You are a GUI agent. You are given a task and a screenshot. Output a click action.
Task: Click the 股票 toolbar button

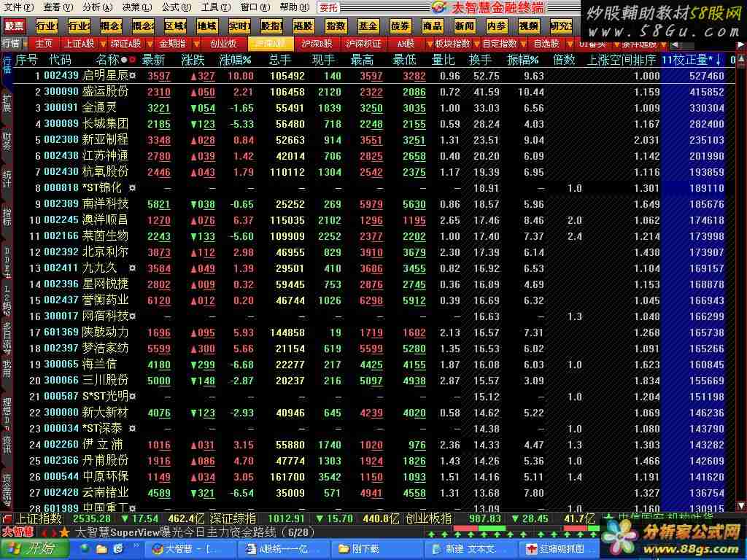(14, 26)
